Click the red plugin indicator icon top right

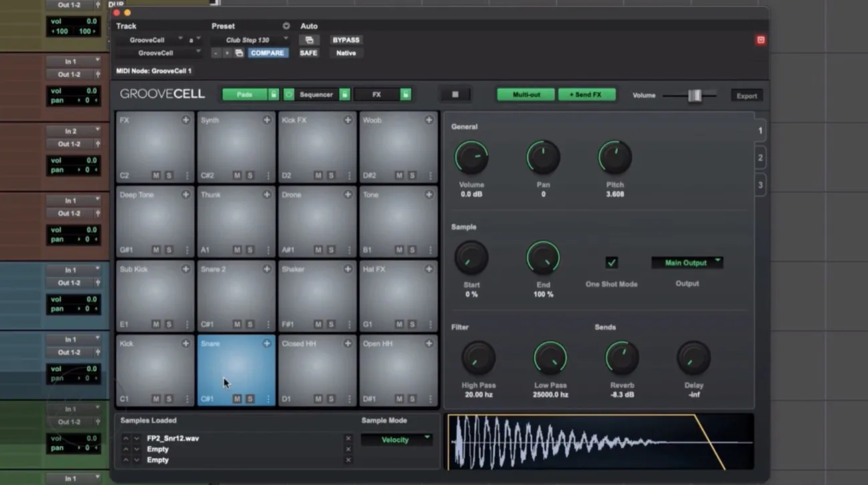coord(761,40)
